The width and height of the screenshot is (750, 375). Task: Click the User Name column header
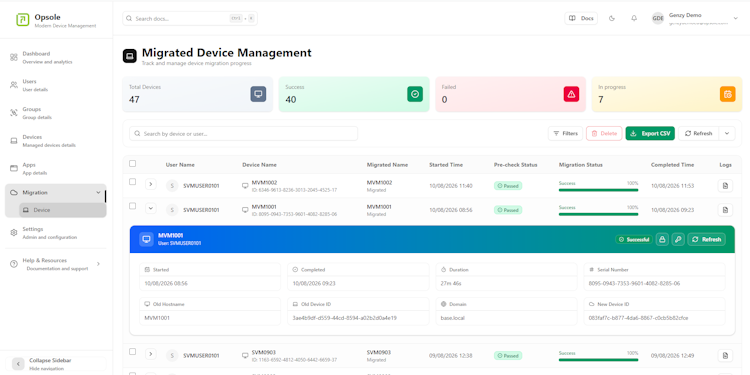(x=180, y=165)
